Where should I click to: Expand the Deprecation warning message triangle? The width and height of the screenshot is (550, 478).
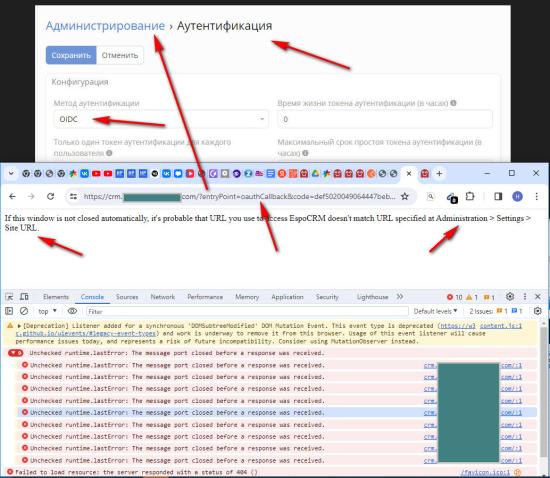click(x=19, y=326)
